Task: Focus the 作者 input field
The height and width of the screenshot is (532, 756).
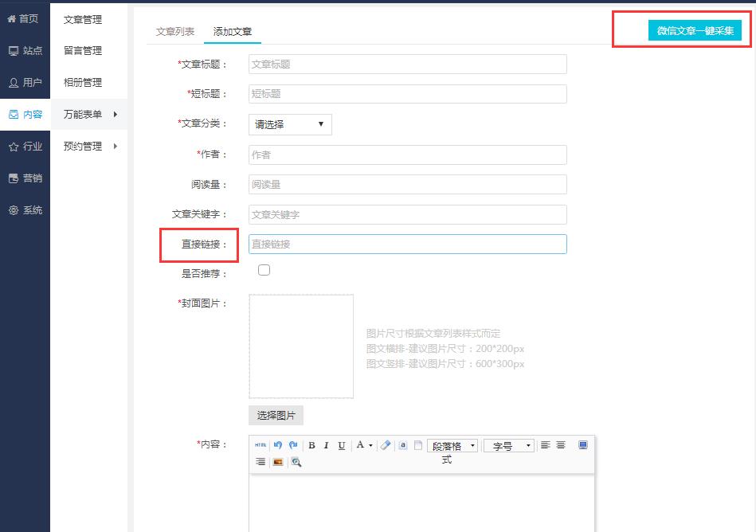Action: (407, 155)
